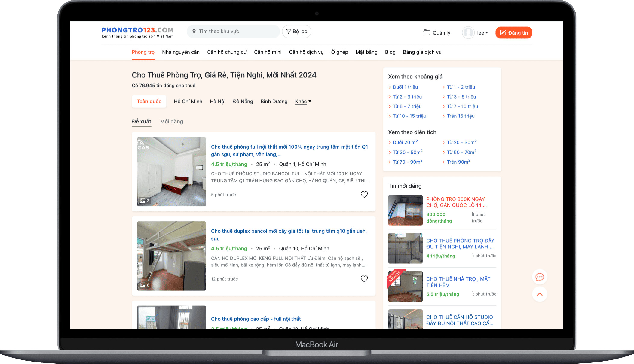Click the Từ 30 - 50m² area link
Viewport: 634px width, 364px height.
point(407,152)
